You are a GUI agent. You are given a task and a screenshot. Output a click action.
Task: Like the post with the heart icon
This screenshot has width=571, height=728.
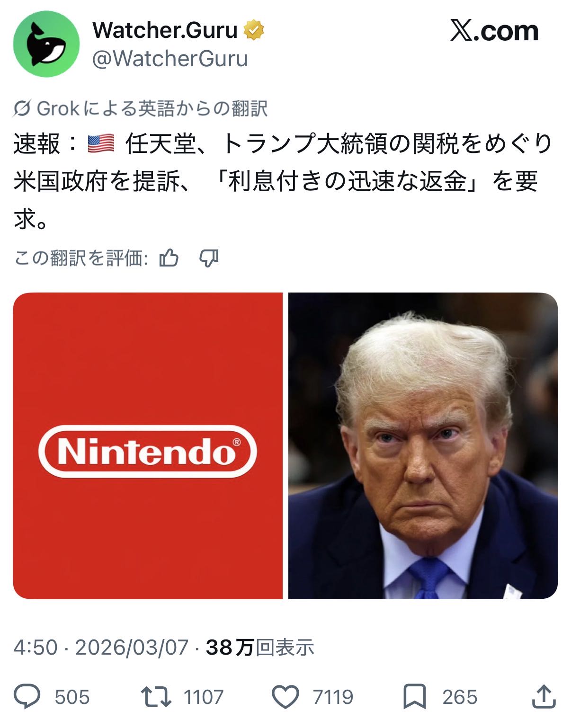(x=285, y=697)
